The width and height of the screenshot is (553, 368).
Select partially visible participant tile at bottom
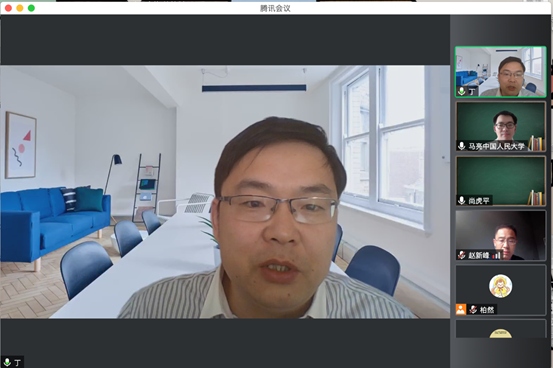tap(500, 329)
